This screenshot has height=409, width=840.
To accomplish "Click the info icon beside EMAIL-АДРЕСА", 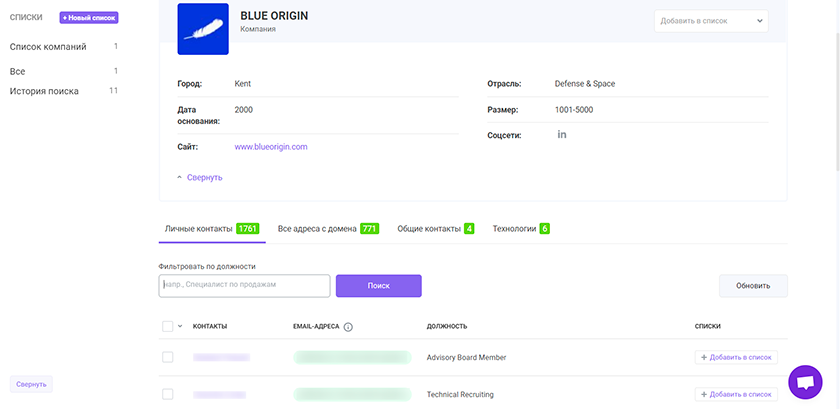I will click(x=348, y=326).
